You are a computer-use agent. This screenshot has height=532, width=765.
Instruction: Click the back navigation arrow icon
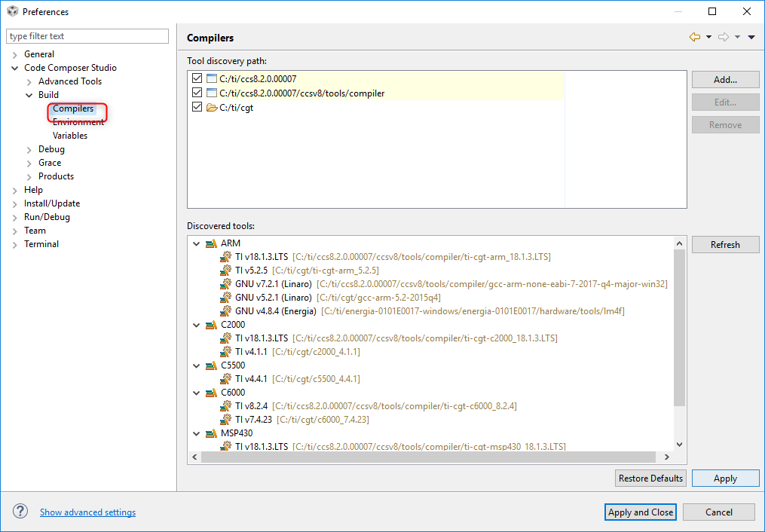(x=695, y=37)
